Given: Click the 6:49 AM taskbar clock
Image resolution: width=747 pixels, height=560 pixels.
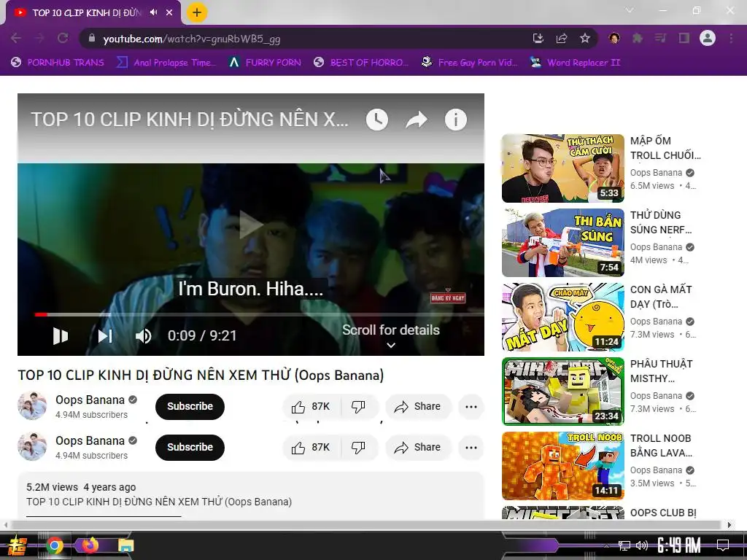Looking at the screenshot, I should pyautogui.click(x=678, y=545).
